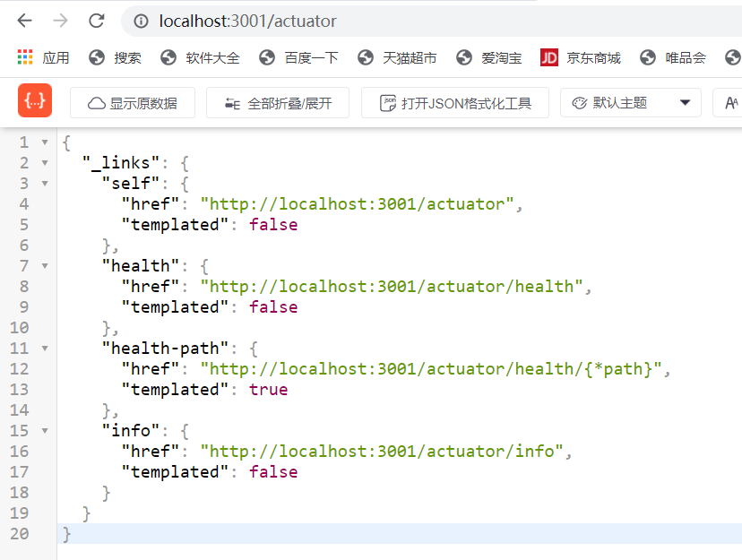Collapse the health-path object on line 11
The image size is (742, 560).
(45, 349)
